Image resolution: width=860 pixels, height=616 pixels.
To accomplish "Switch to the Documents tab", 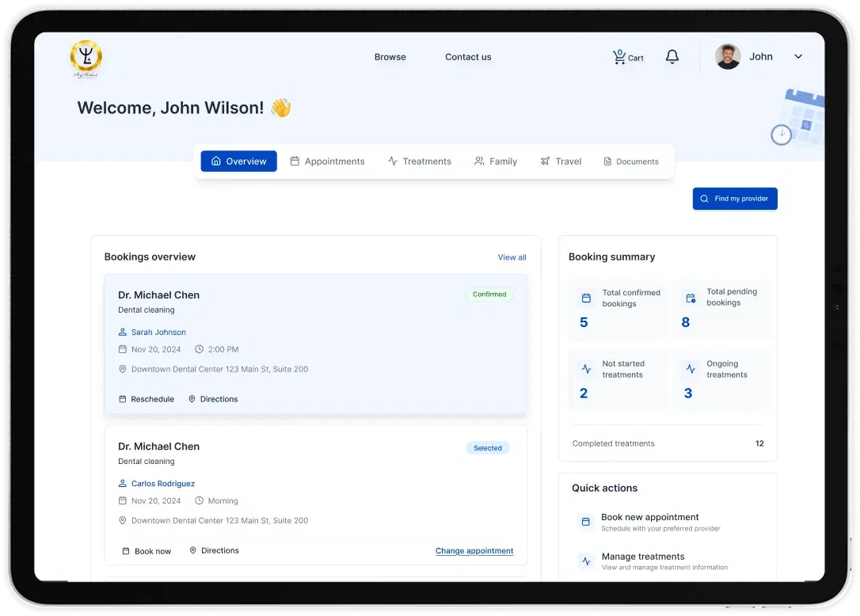I will [x=630, y=162].
